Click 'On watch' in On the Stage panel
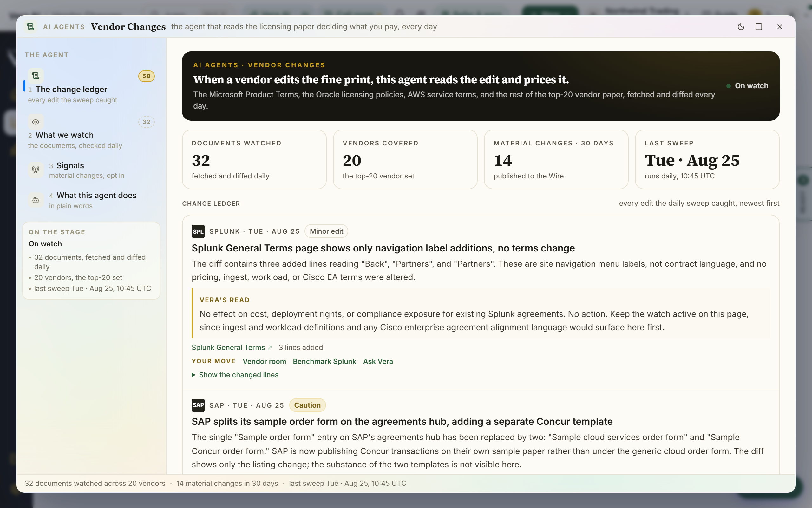This screenshot has width=812, height=508. pyautogui.click(x=45, y=244)
